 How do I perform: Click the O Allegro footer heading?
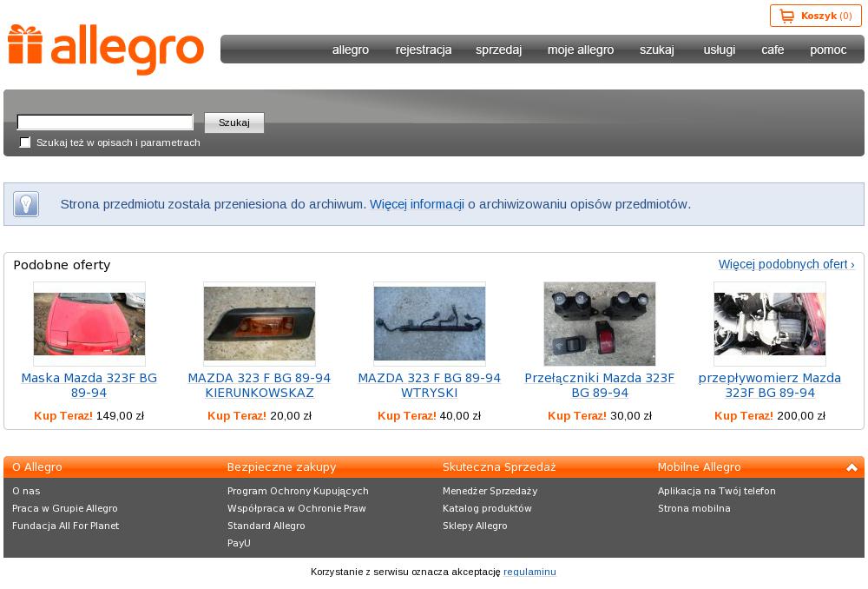pos(37,467)
